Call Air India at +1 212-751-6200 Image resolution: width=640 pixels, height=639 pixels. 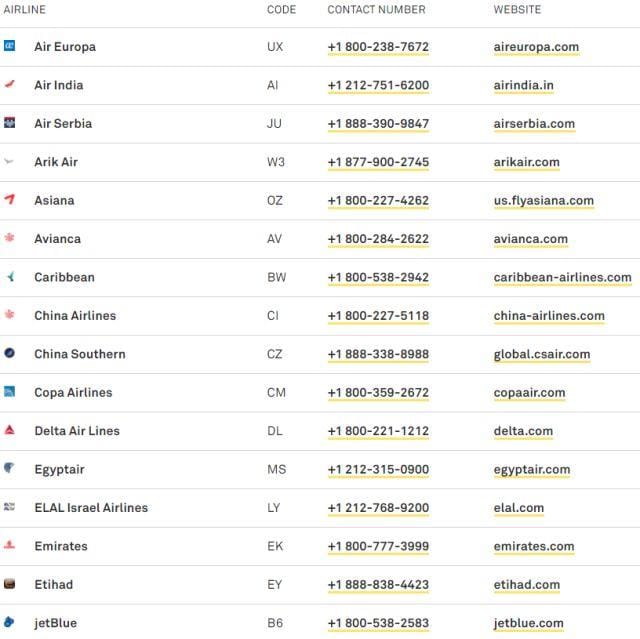pos(378,85)
